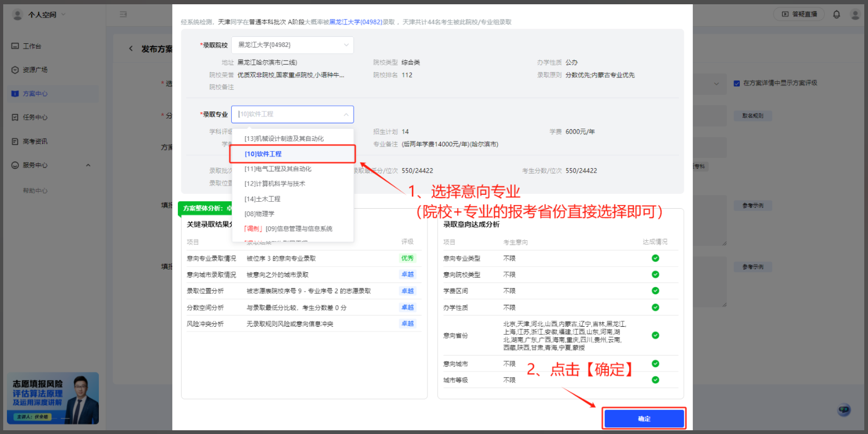Click green check for 意向专业类型

655,258
